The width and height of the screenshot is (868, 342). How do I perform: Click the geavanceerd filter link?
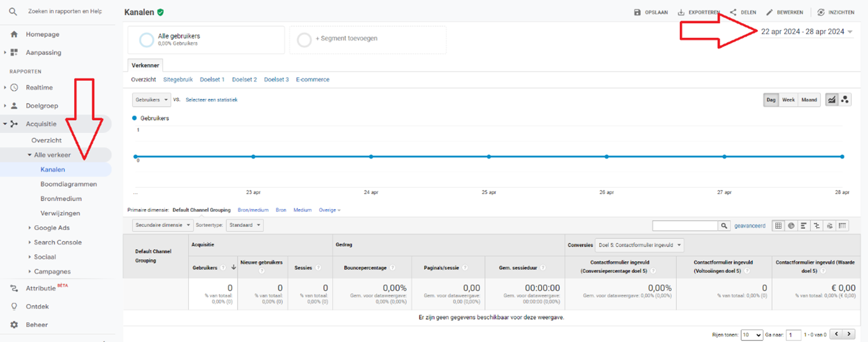click(750, 226)
